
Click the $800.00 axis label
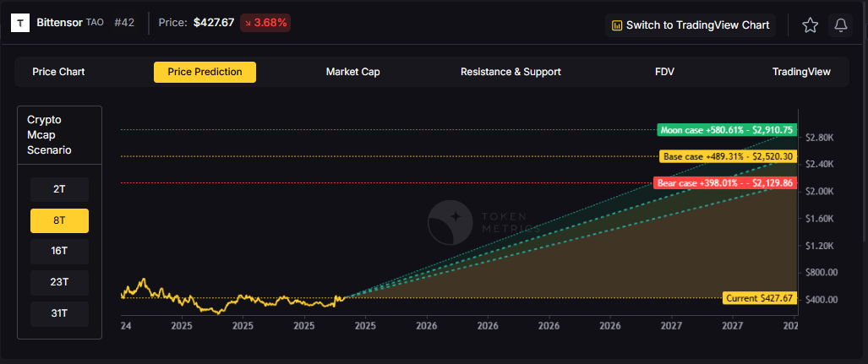[822, 273]
